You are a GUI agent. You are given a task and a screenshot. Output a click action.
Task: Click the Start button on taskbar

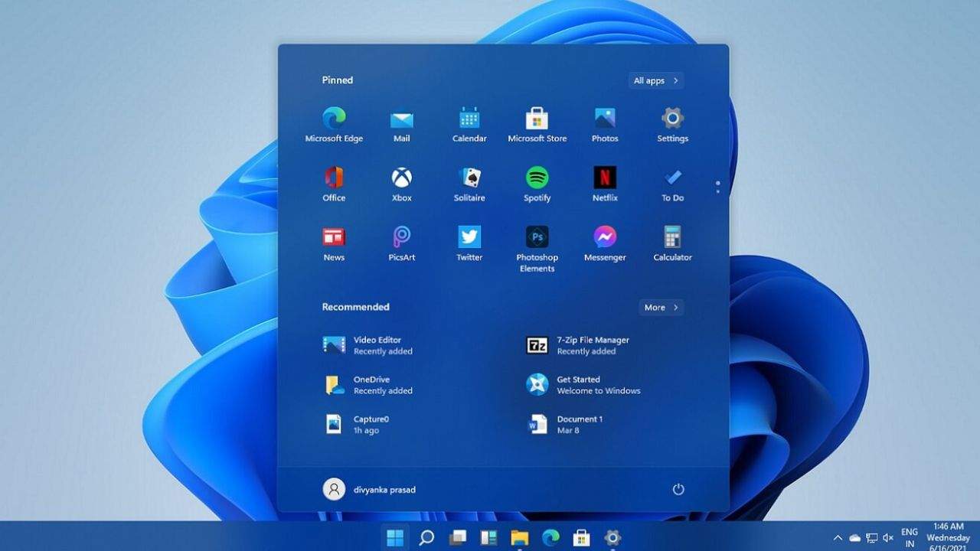pos(395,537)
